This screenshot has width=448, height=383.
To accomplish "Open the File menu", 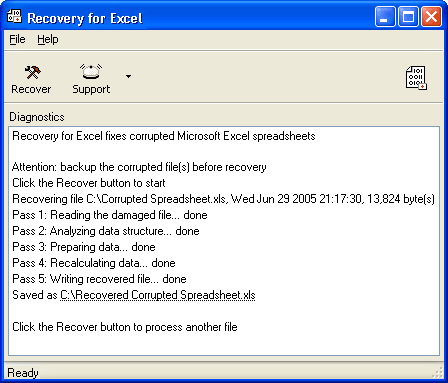I will point(17,39).
